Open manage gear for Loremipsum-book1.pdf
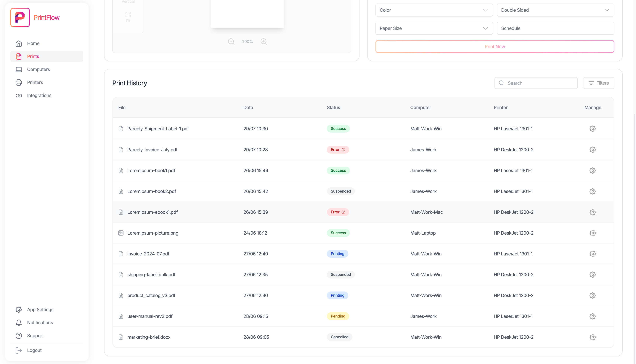 click(x=592, y=170)
